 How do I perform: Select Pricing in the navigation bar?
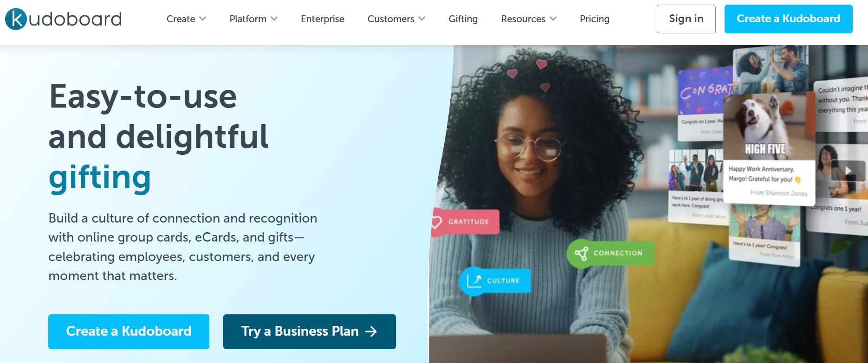594,19
